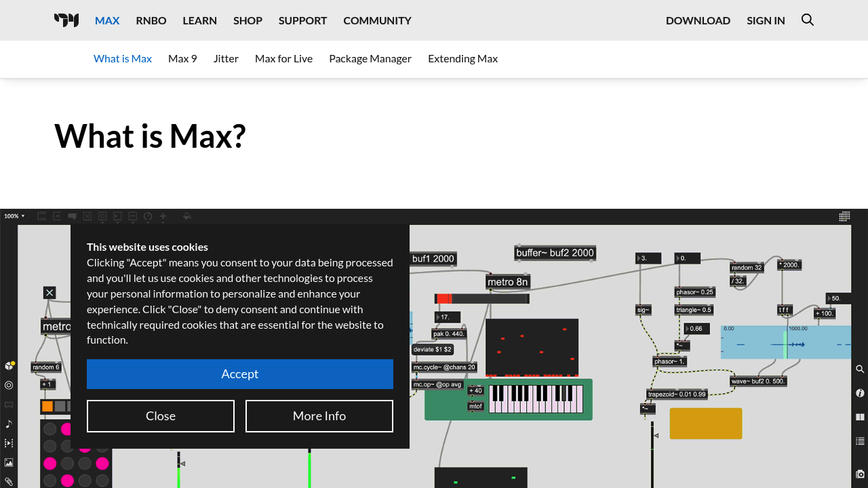Open the 100% zoom dropdown in patcher toolbar
This screenshot has width=868, height=488.
[x=14, y=216]
